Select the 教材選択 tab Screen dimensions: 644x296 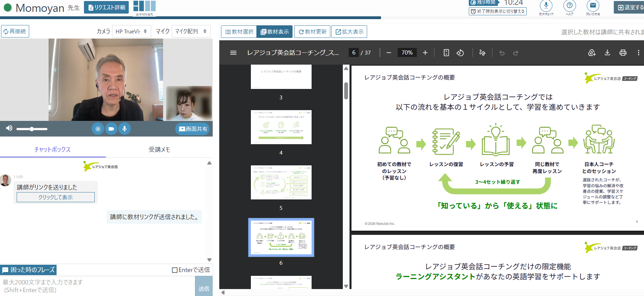(239, 32)
